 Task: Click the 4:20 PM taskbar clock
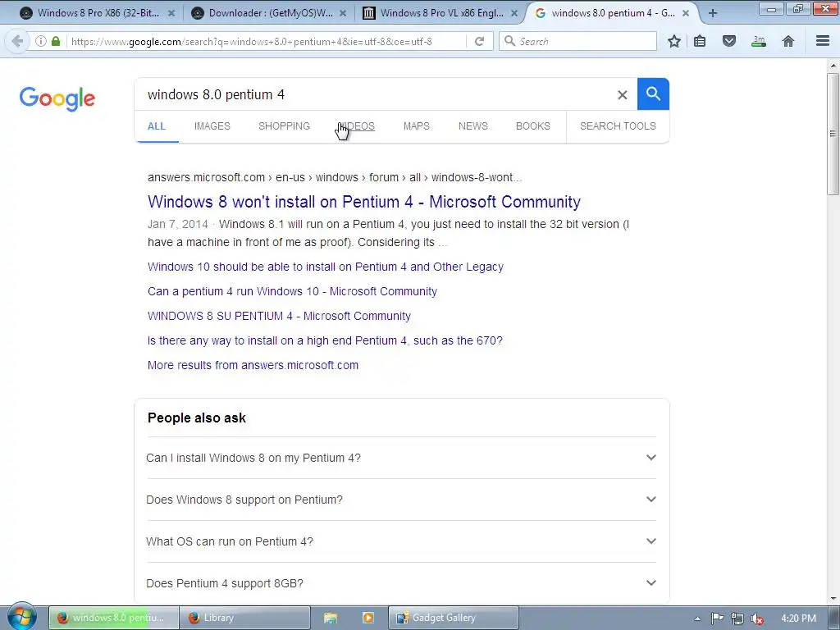[798, 619]
